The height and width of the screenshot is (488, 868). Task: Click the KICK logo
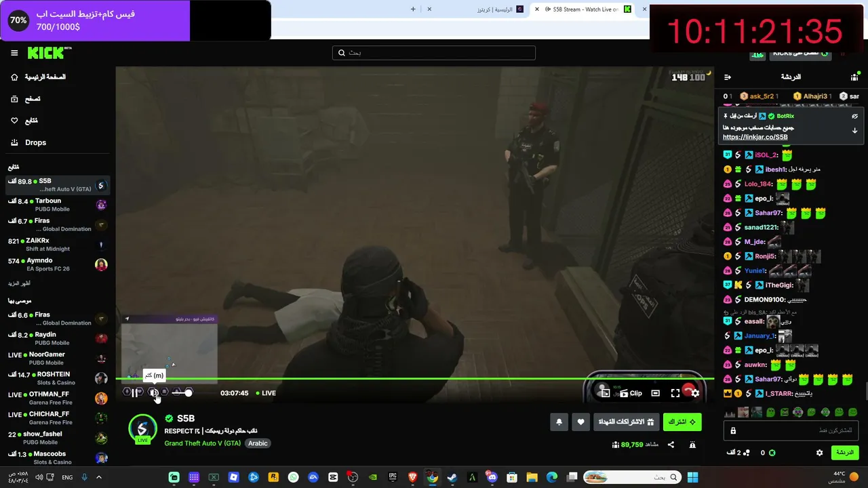tap(49, 53)
